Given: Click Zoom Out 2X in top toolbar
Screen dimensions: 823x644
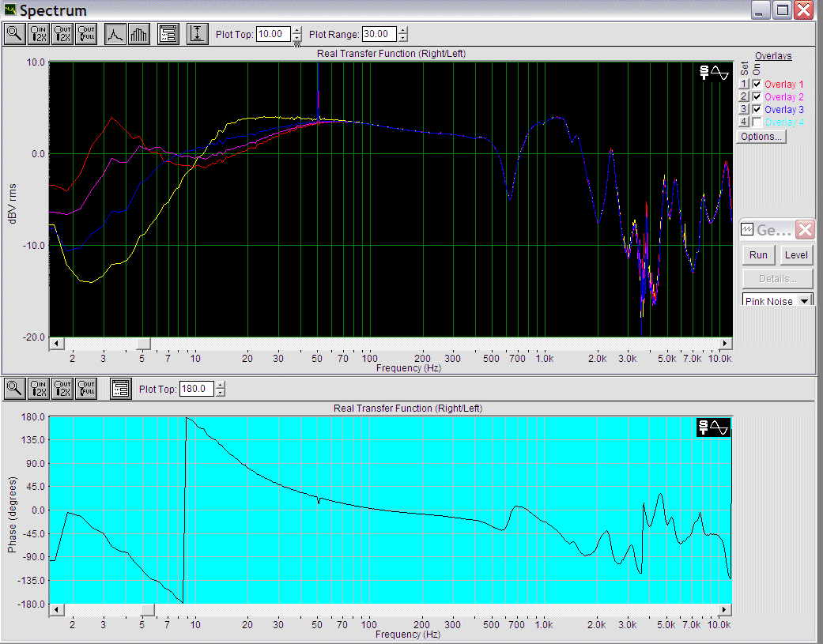Looking at the screenshot, I should [62, 34].
